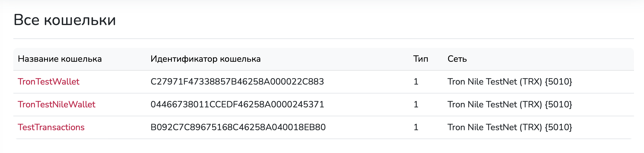The height and width of the screenshot is (153, 644).
Task: Click the 'Сеть' column header
Action: click(x=457, y=59)
